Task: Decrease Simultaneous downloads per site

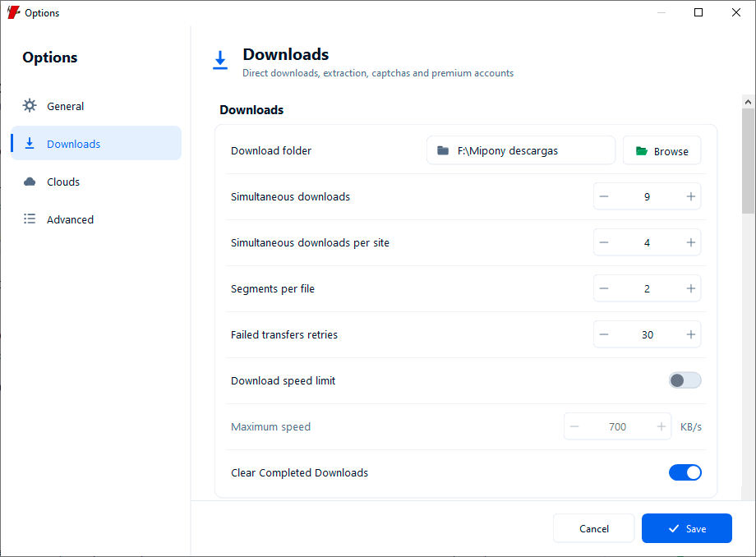Action: [604, 242]
